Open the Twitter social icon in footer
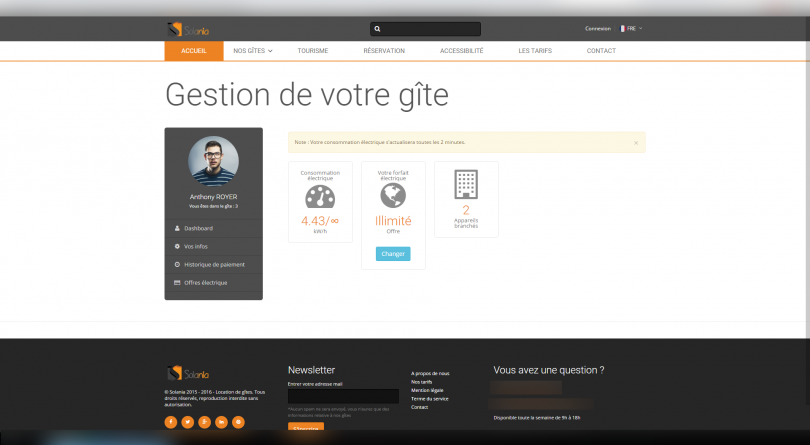The width and height of the screenshot is (810, 445). click(188, 422)
